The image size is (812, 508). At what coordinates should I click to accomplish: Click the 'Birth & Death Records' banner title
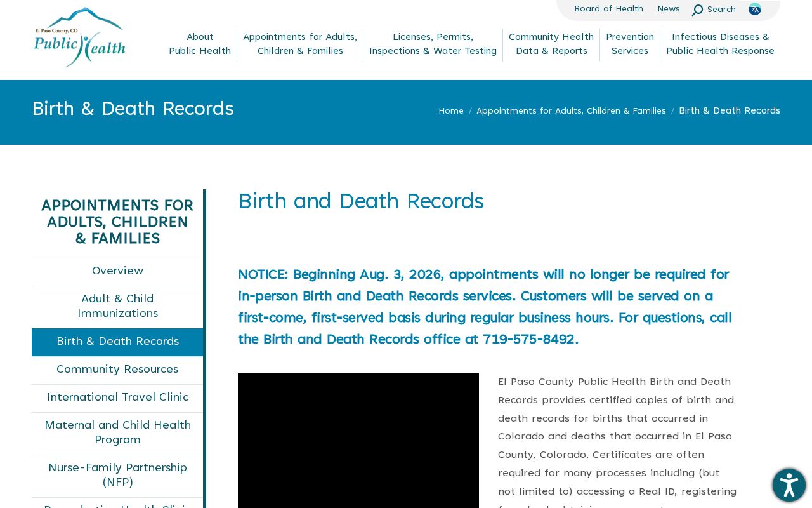[133, 109]
